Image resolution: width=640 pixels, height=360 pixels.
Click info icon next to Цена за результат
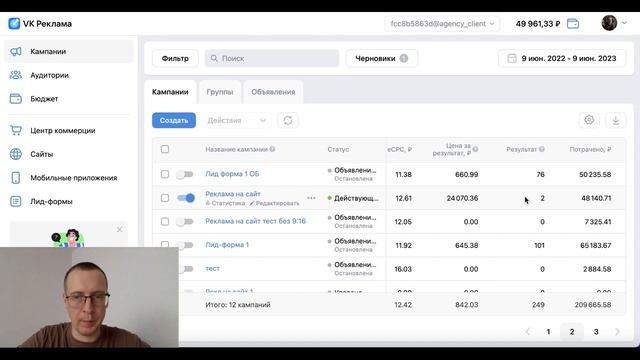(476, 149)
